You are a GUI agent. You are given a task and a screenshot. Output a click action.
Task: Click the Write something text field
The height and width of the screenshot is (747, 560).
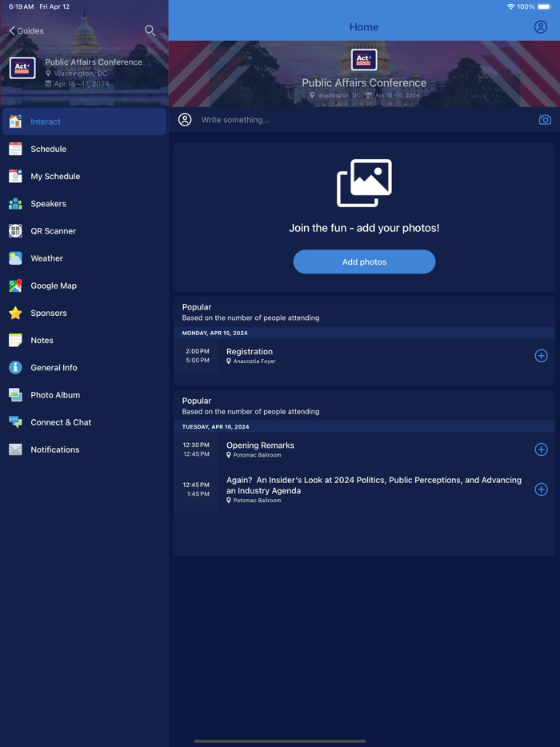364,120
